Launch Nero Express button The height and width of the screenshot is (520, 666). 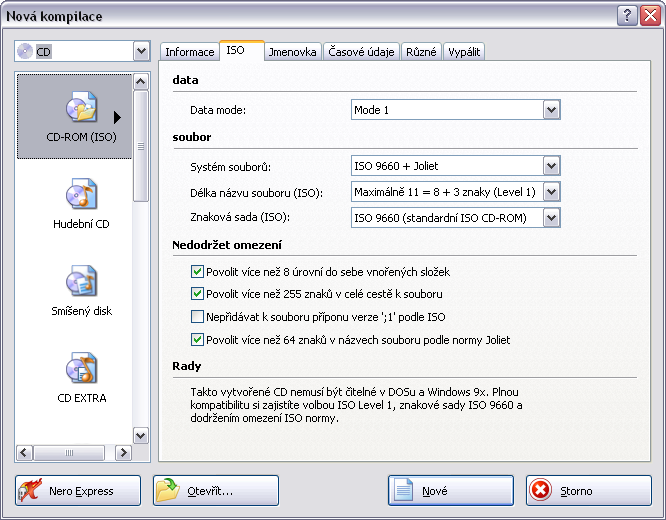[78, 491]
